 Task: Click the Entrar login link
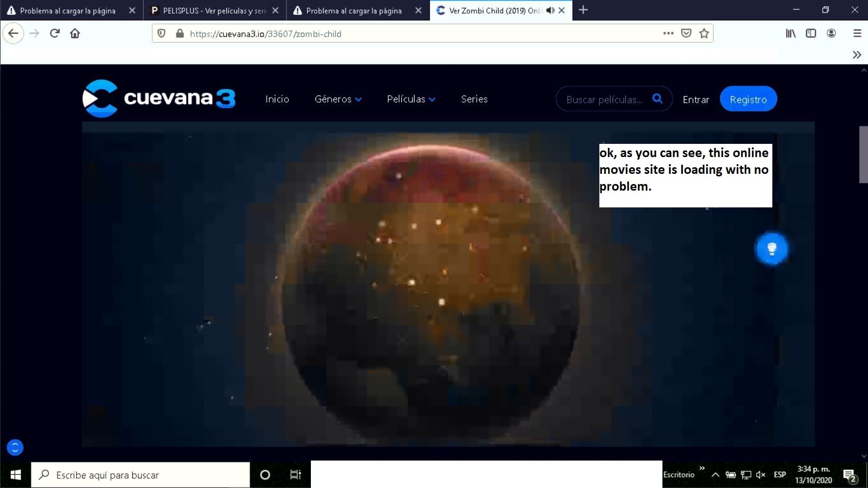(x=696, y=100)
